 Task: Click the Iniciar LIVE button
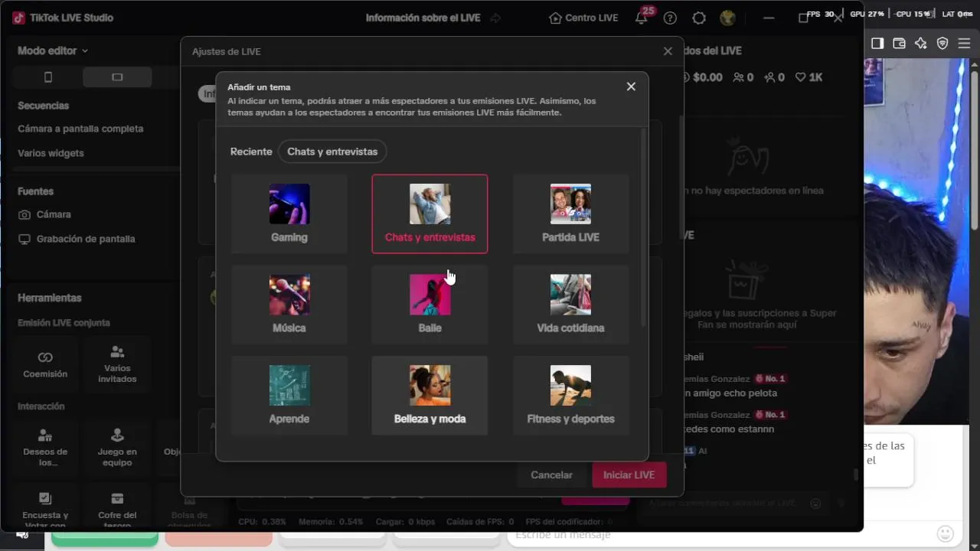tap(629, 475)
